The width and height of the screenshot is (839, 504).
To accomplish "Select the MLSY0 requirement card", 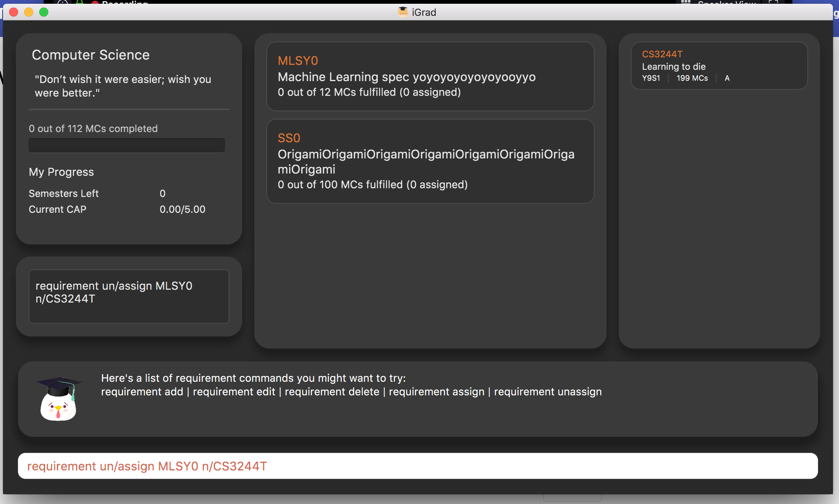I will [430, 76].
